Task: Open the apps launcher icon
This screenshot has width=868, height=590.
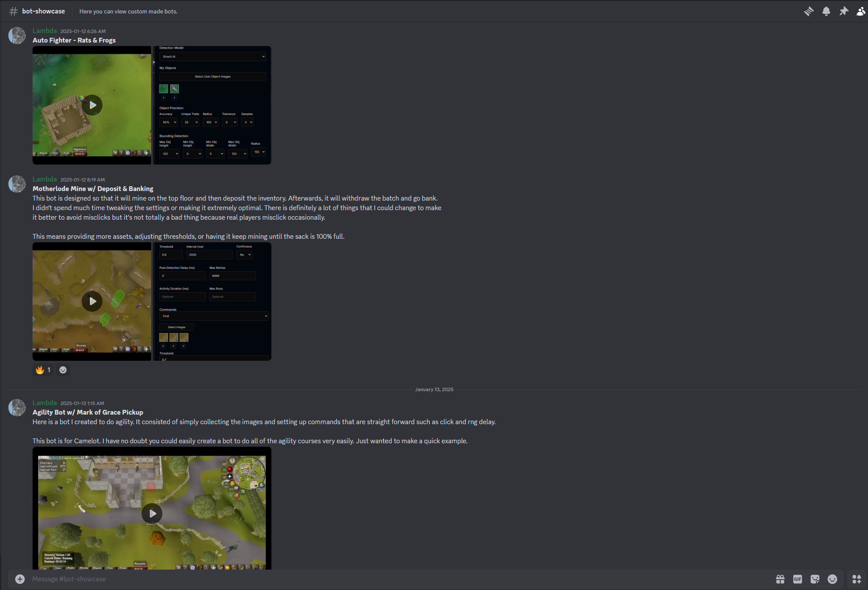Action: coord(857,579)
